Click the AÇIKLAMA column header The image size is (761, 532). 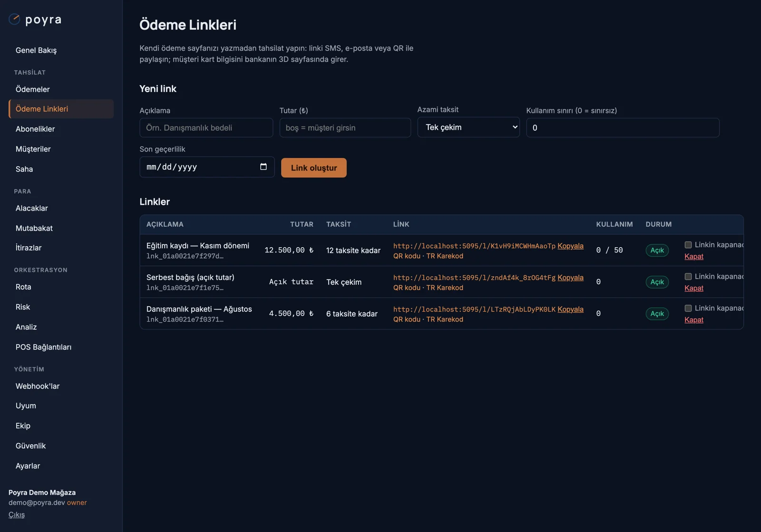tap(165, 224)
